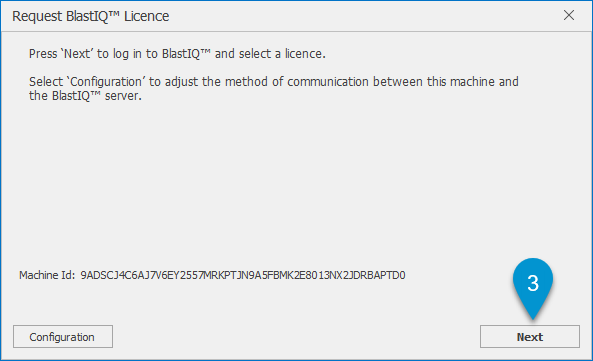Click the Next button
The image size is (593, 361).
coord(529,336)
